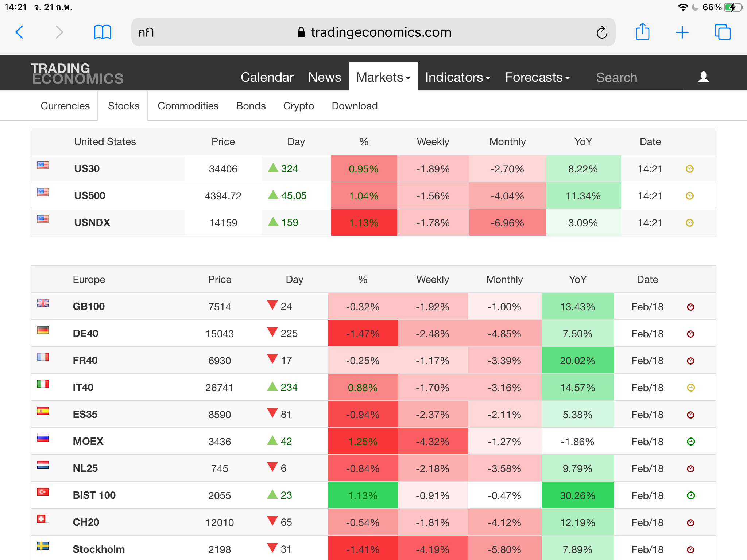The height and width of the screenshot is (560, 747).
Task: Click the -1.47% daily change for DE40
Action: point(363,333)
